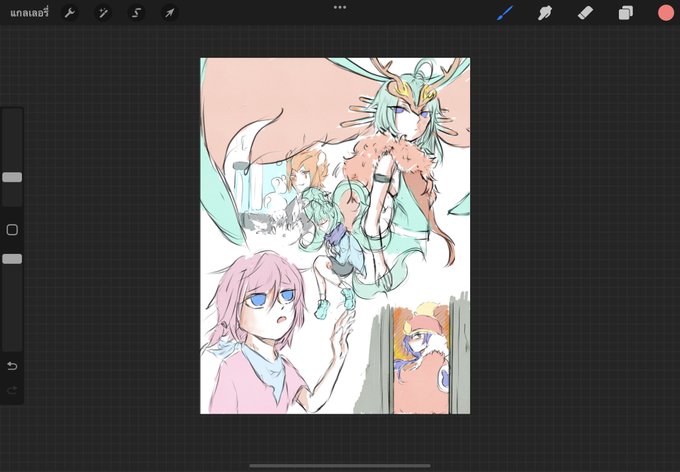Screen dimensions: 680x472
Task: Return to the แกลเลอรี่ gallery
Action: tap(29, 13)
